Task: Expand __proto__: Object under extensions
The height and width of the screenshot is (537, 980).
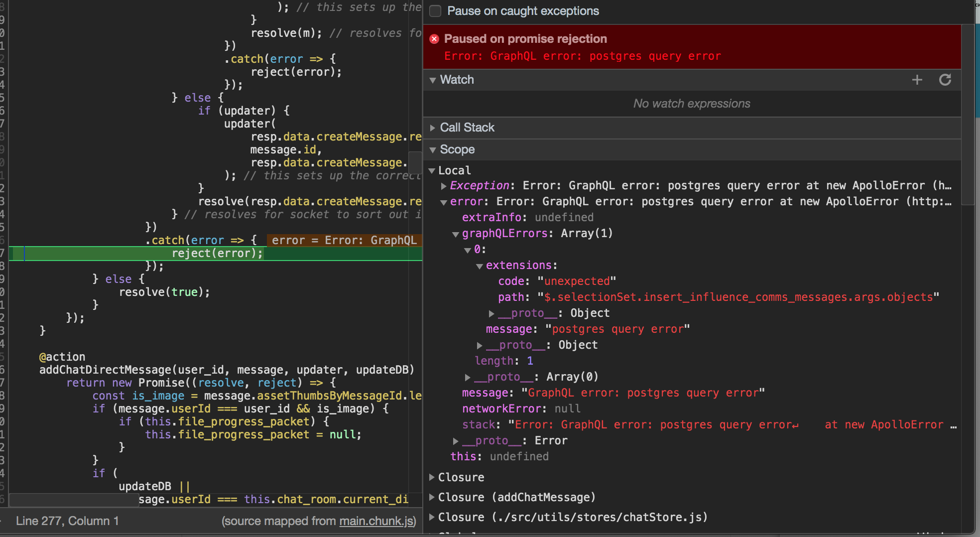Action: [x=491, y=313]
